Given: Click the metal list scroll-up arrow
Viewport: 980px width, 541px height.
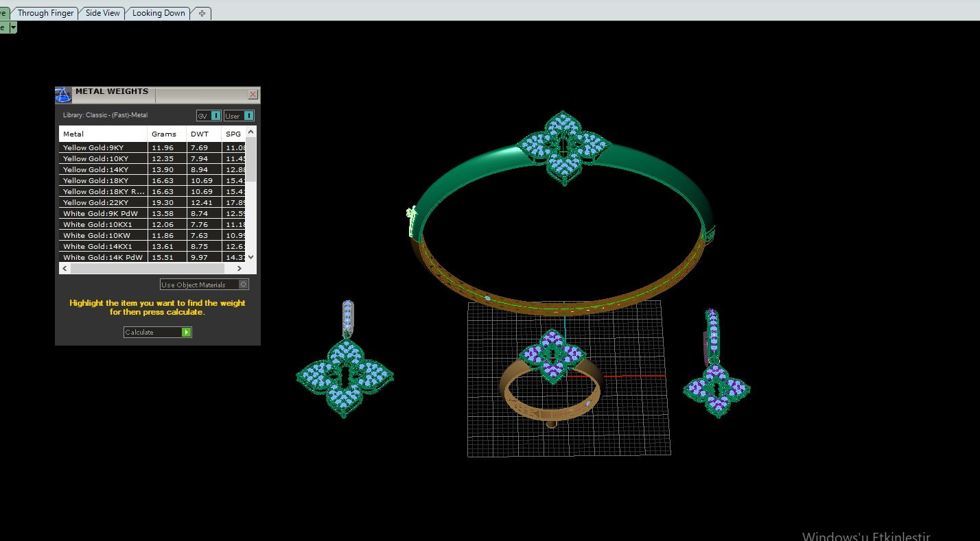Looking at the screenshot, I should [250, 132].
